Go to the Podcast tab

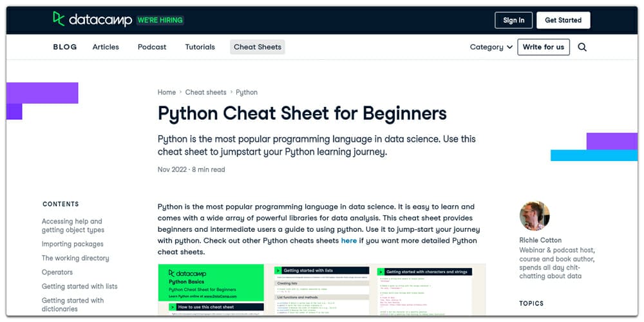(x=152, y=47)
